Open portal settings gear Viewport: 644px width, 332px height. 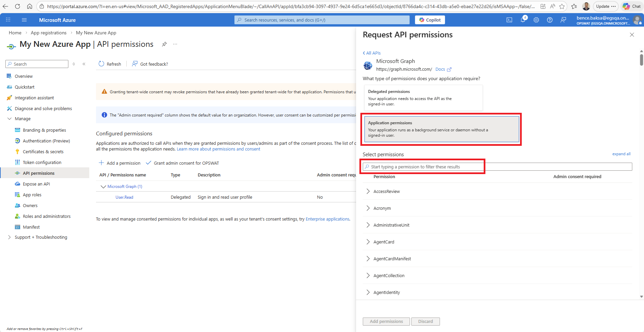pos(536,20)
